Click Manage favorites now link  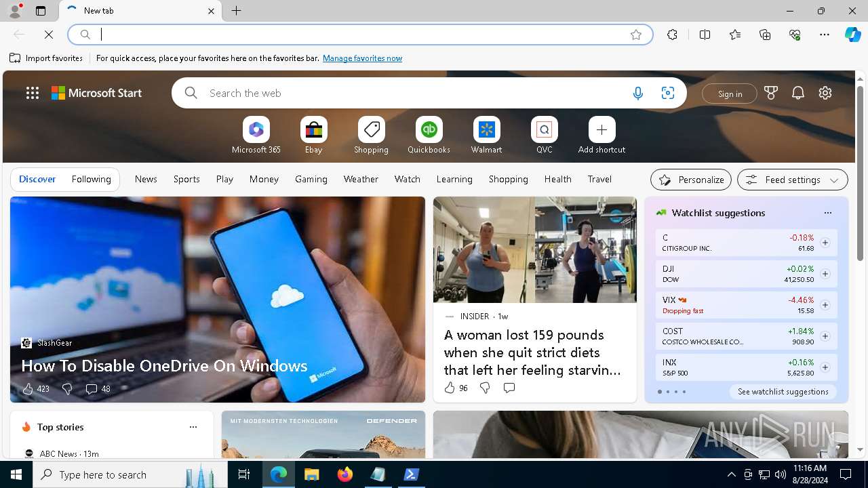click(362, 58)
